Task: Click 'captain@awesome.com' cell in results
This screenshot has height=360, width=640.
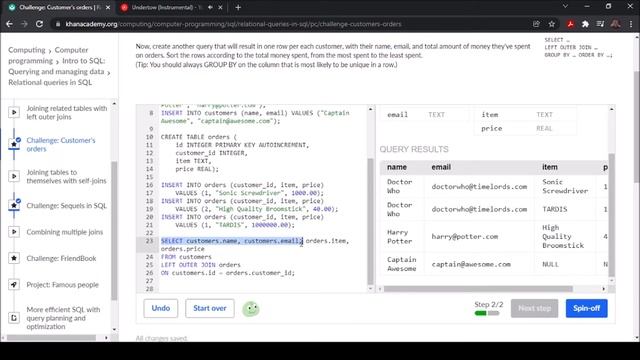Action: [x=471, y=264]
